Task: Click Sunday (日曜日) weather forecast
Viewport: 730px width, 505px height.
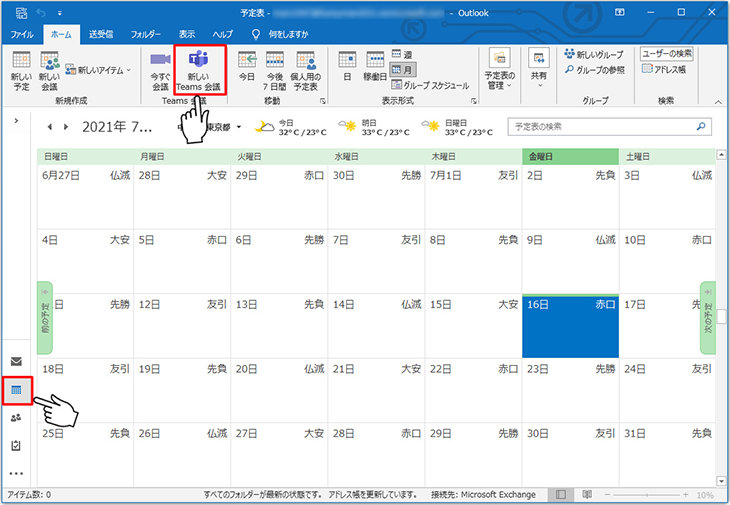Action: click(x=457, y=128)
